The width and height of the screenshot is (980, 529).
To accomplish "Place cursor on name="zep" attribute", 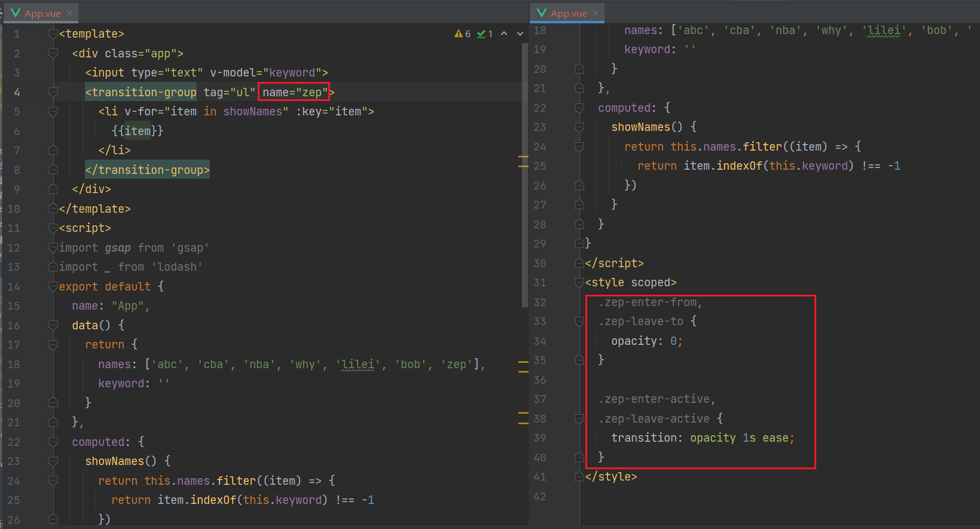I will tap(295, 92).
